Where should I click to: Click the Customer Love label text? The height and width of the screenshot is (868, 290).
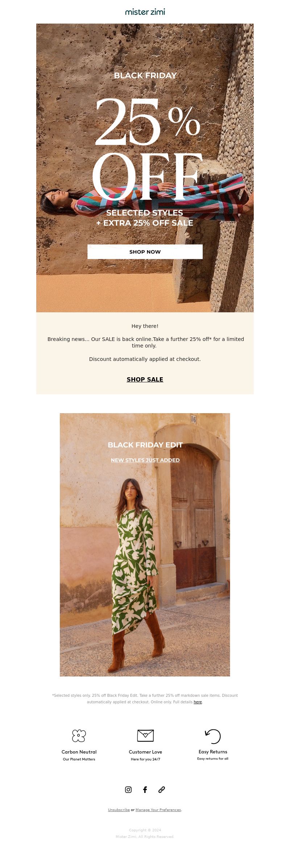(x=145, y=752)
